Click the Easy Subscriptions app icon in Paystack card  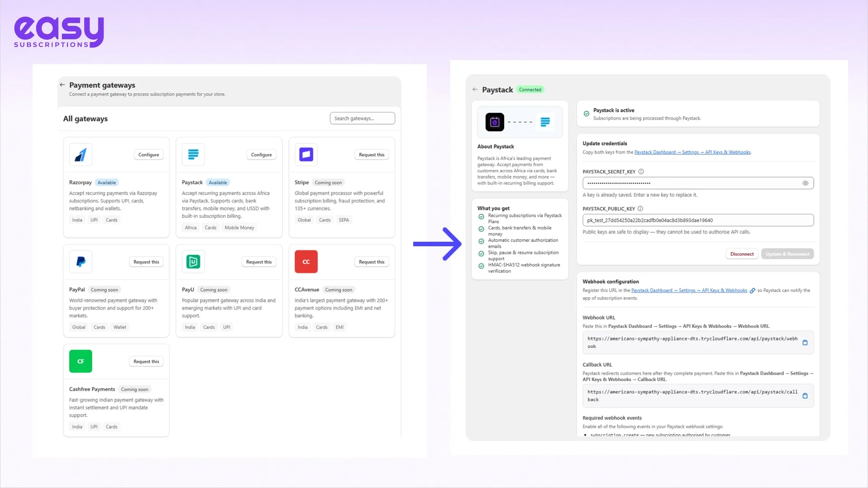495,122
